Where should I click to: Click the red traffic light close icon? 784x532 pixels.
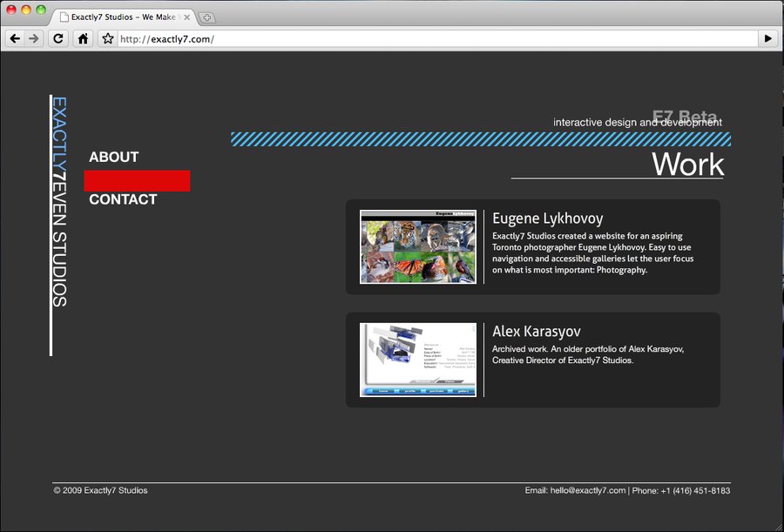pos(12,11)
